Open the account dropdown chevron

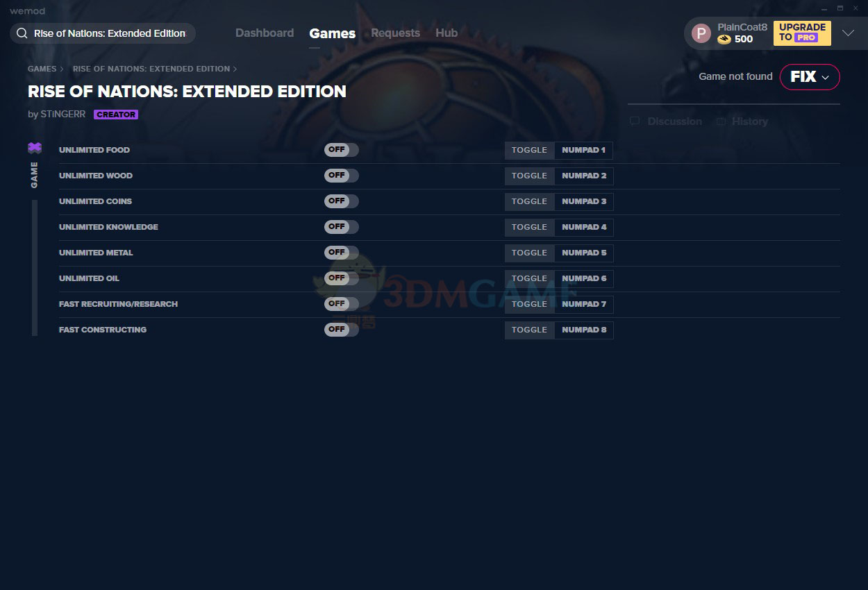pyautogui.click(x=848, y=33)
